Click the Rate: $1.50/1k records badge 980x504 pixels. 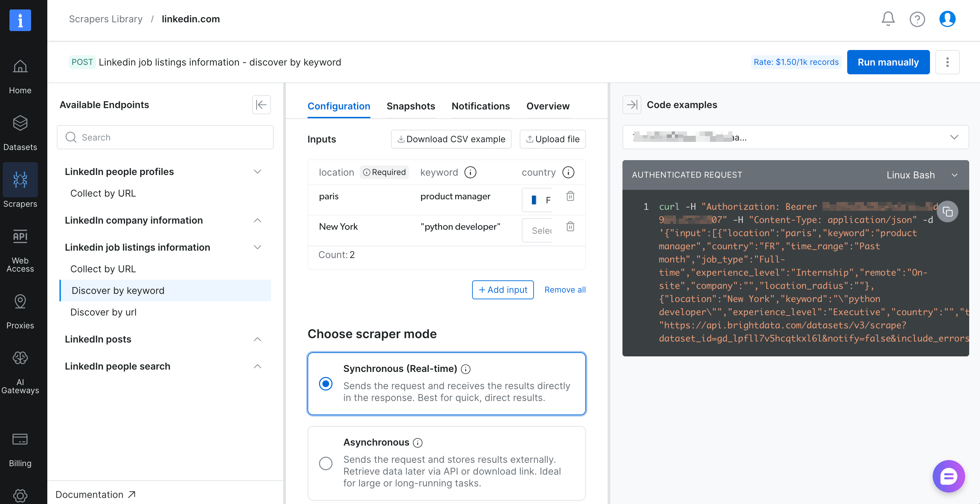coord(796,62)
